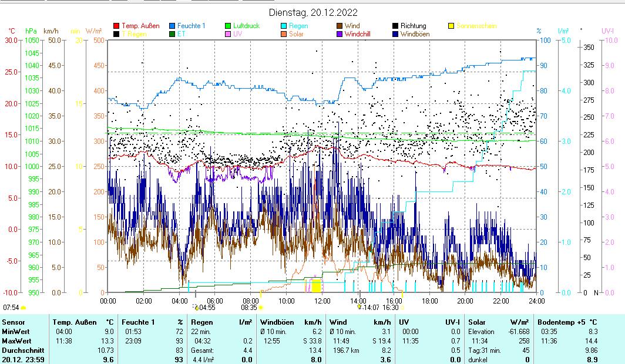
Task: Select the green Luftdruck legend square
Action: coord(229,26)
